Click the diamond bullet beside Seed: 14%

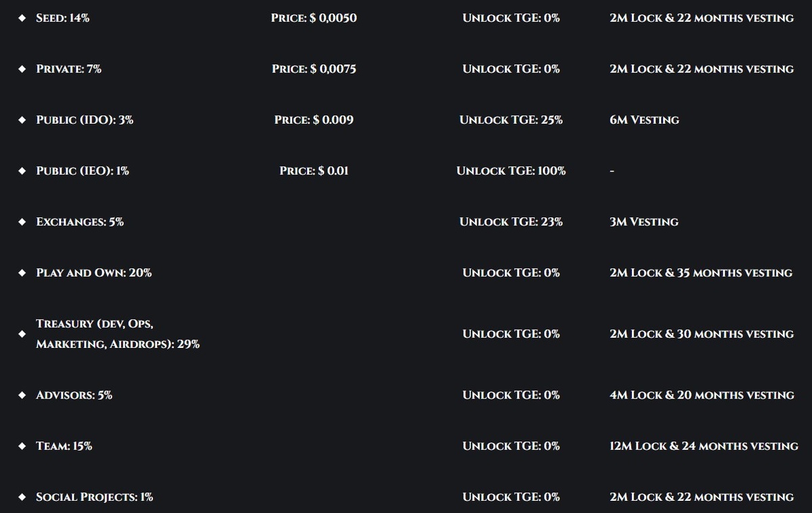pos(22,18)
